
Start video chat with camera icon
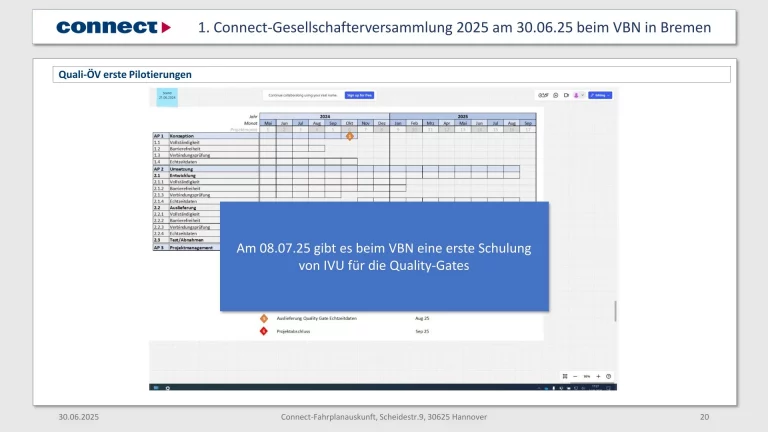(566, 95)
